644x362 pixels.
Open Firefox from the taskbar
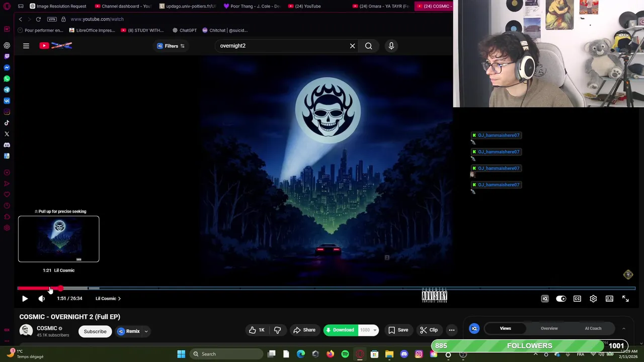click(330, 354)
